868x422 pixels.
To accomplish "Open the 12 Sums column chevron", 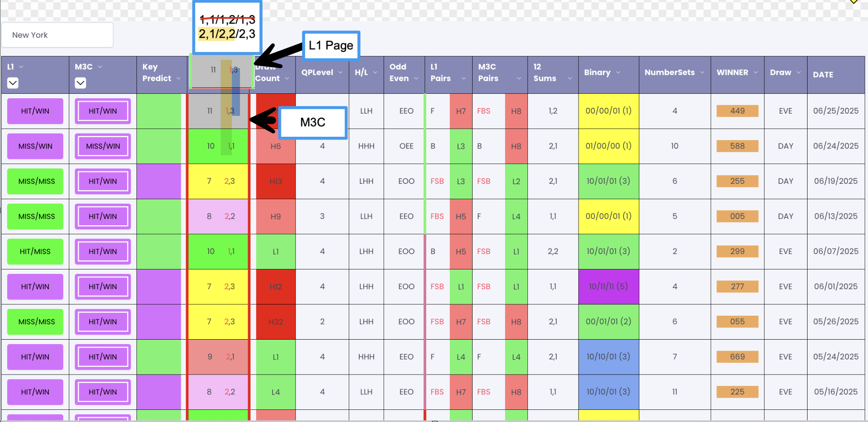I will pos(570,78).
